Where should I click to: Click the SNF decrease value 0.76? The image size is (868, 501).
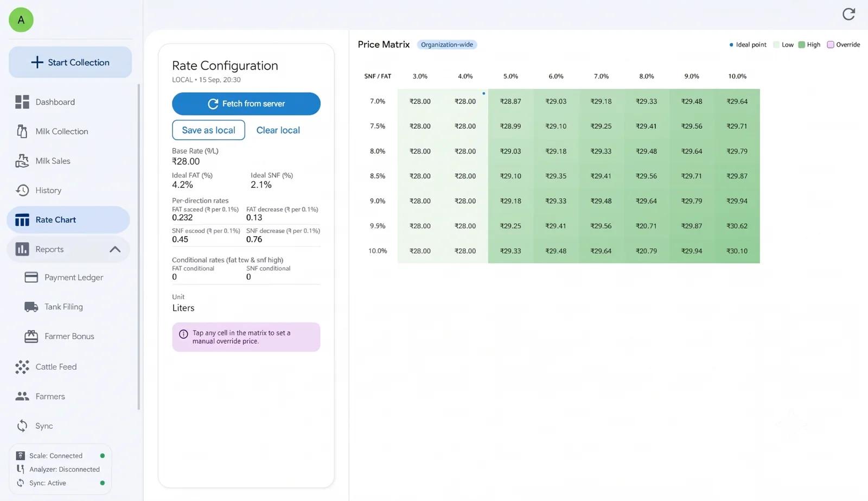(x=254, y=239)
